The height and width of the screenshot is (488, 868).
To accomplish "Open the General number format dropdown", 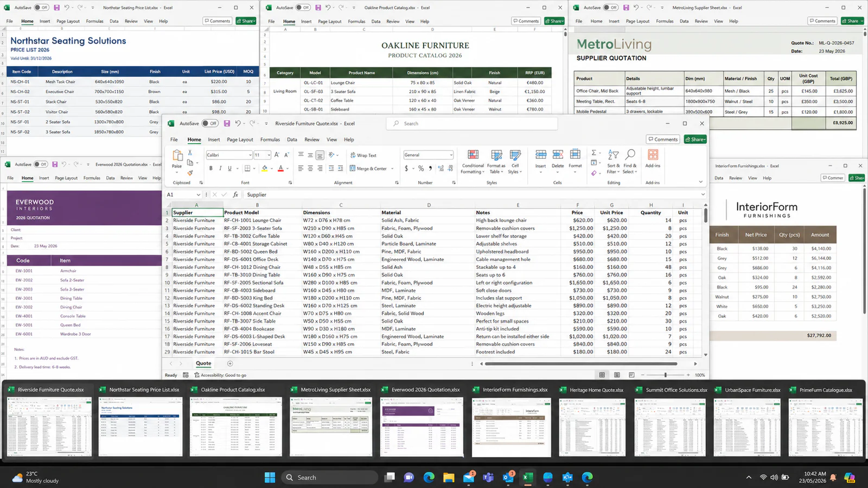I will pyautogui.click(x=451, y=155).
